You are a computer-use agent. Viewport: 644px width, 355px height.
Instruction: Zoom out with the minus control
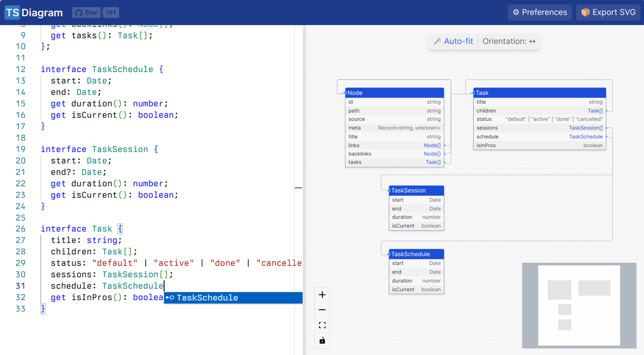click(322, 310)
